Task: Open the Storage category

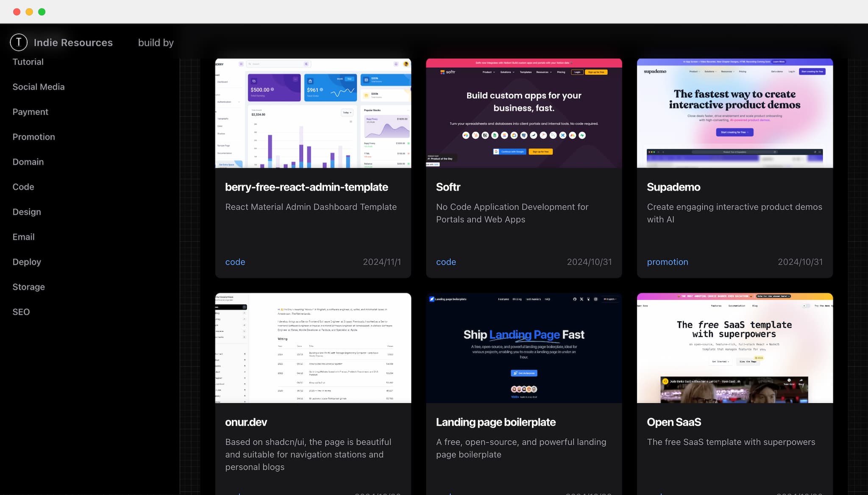Action: click(28, 287)
